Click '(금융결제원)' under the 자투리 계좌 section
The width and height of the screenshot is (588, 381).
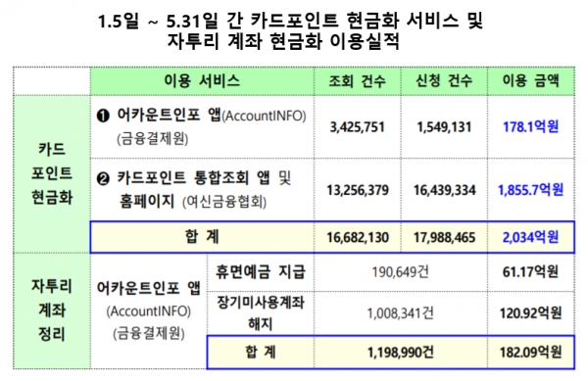[149, 333]
